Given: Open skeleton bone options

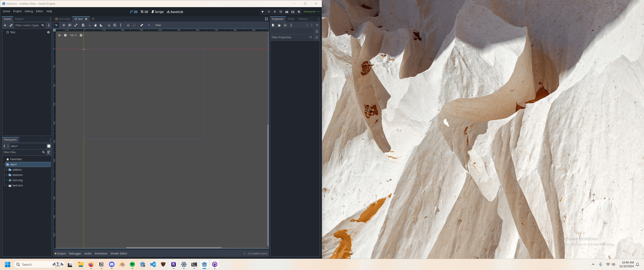Looking at the screenshot, I should point(142,25).
